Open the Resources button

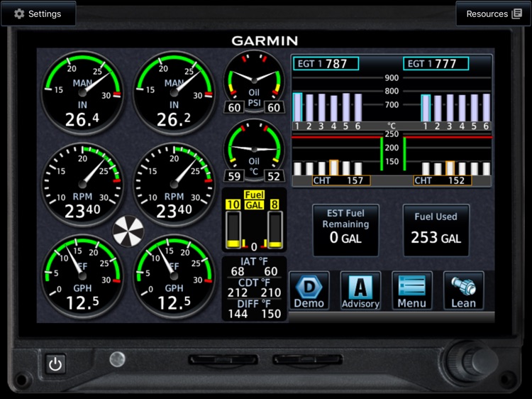(494, 13)
